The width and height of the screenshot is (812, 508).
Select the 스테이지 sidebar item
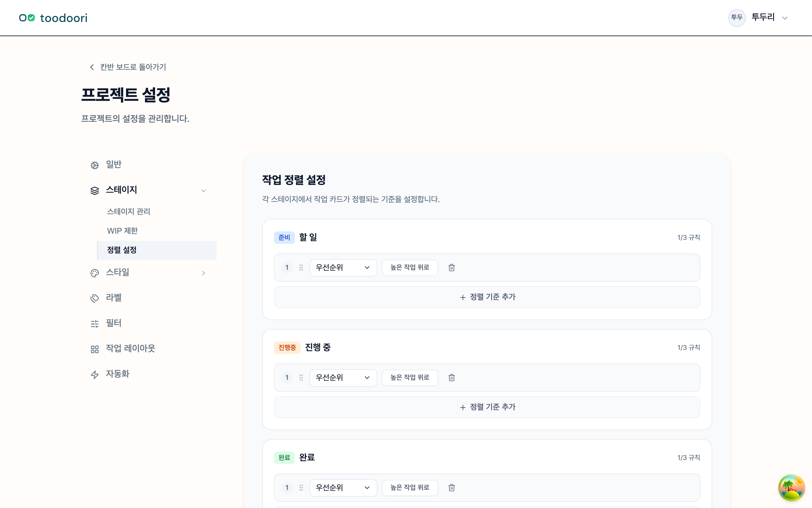[x=148, y=190]
